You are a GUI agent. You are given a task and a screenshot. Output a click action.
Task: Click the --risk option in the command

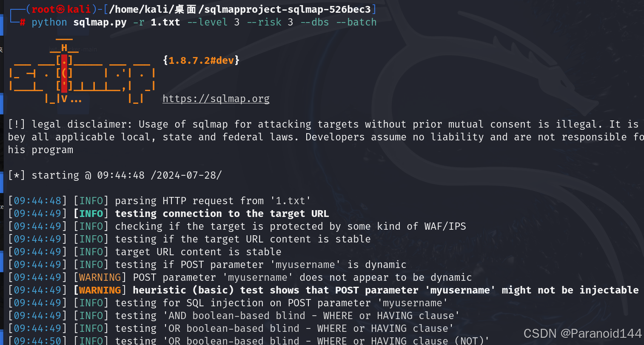coord(264,22)
